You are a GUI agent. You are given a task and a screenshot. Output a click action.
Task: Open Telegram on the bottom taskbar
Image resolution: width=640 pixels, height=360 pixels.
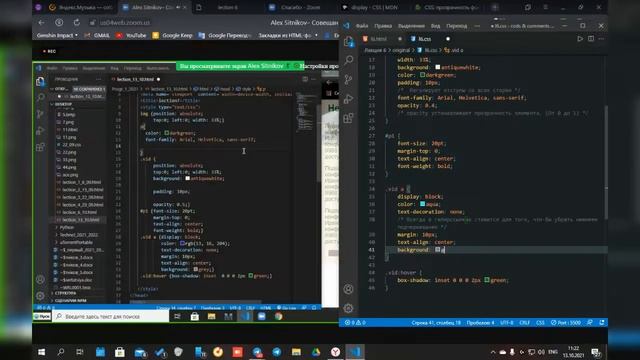(x=277, y=352)
